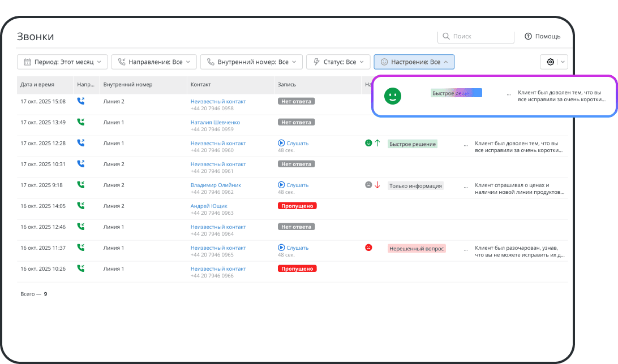Image resolution: width=618 pixels, height=364 pixels.
Task: Open Внутренний номер: Все filter
Action: [x=252, y=62]
